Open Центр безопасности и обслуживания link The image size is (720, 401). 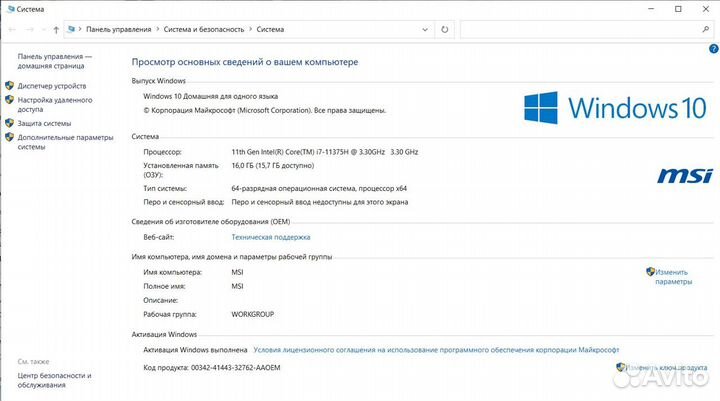click(53, 381)
